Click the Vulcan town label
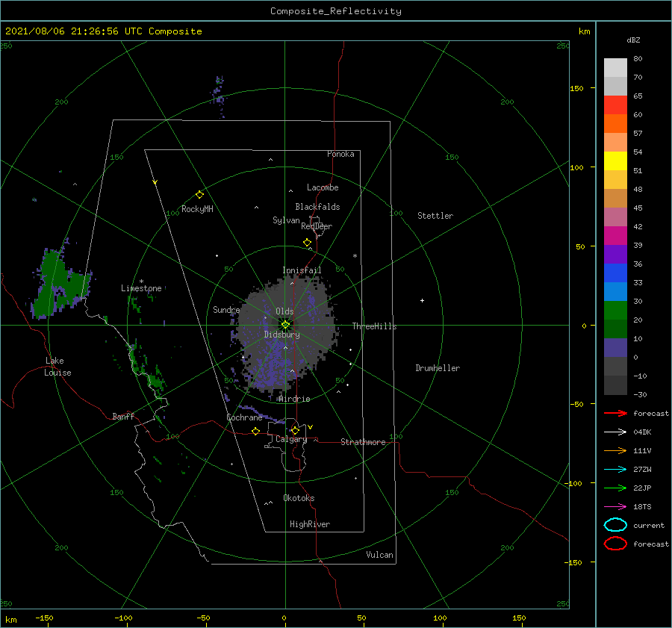Viewport: 672px width, 628px height. pos(380,555)
